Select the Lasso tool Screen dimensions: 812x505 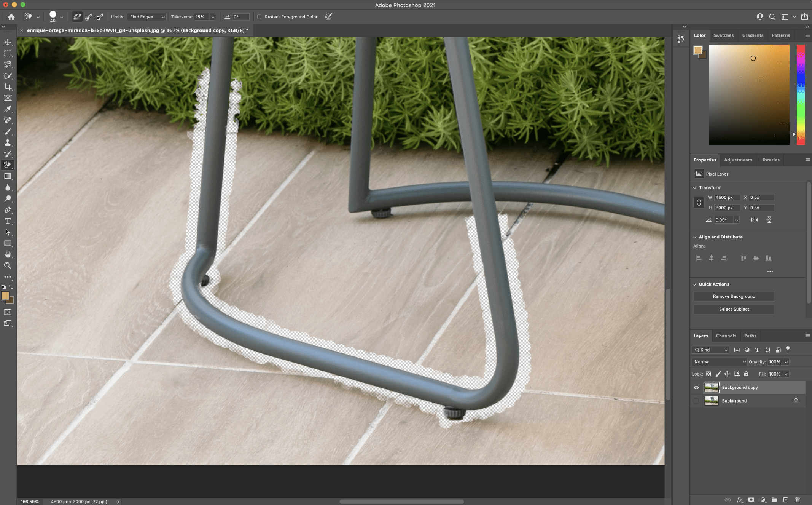click(x=8, y=64)
